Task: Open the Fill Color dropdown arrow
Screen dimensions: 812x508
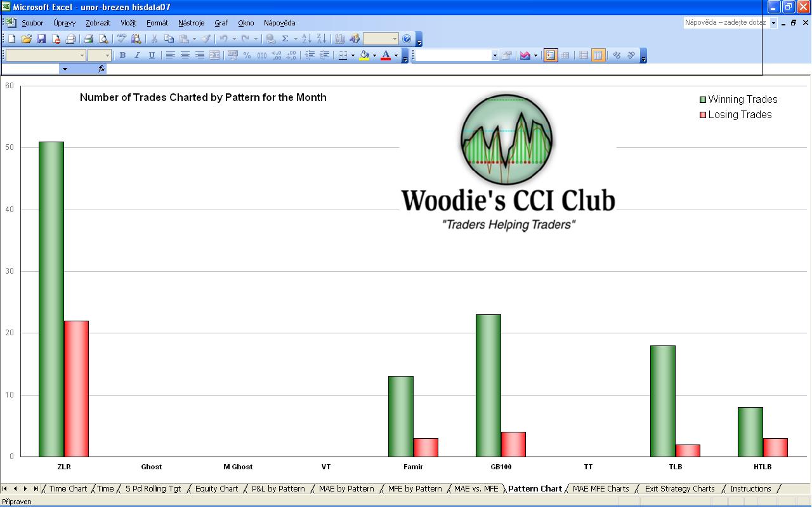Action: click(374, 55)
